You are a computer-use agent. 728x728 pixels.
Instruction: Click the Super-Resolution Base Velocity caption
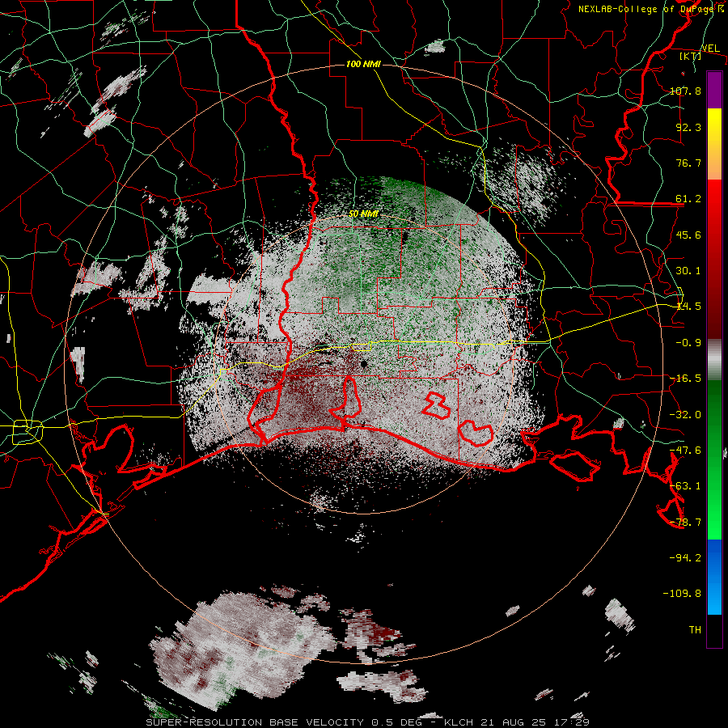[x=368, y=722]
